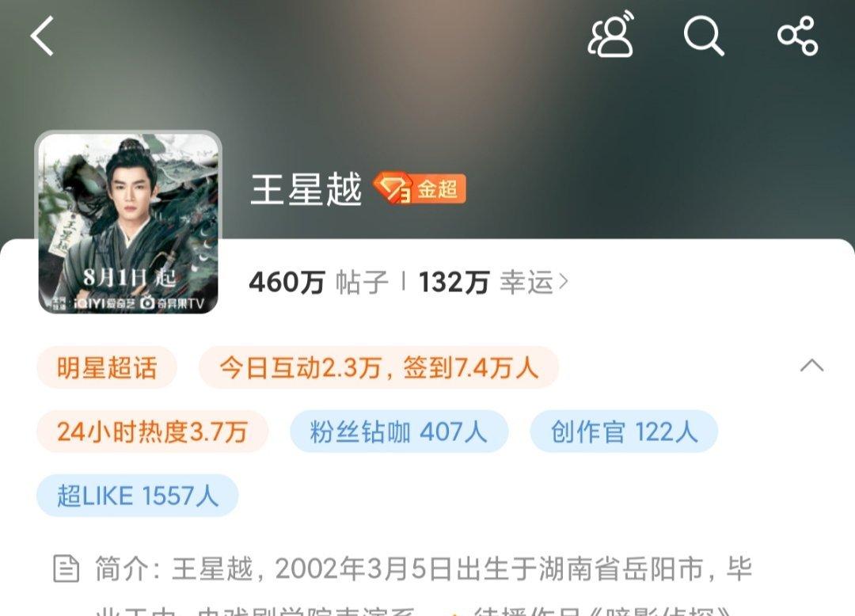855x616 pixels.
Task: Open 粉丝钻咖 407人 list
Action: tap(398, 432)
